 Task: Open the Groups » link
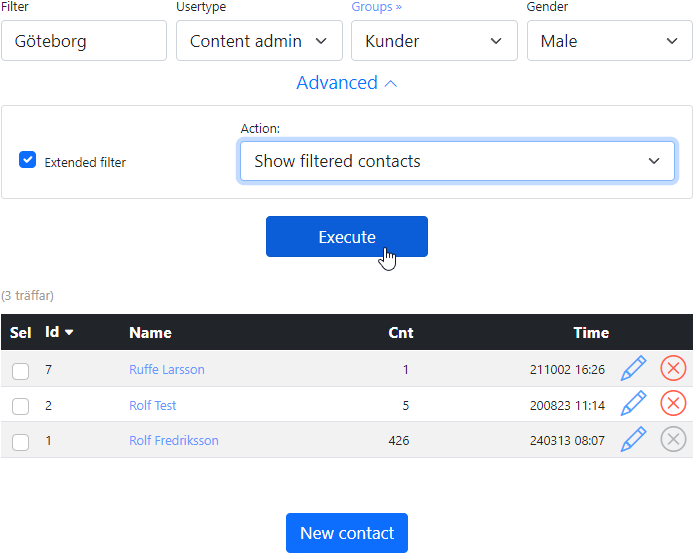tap(374, 7)
